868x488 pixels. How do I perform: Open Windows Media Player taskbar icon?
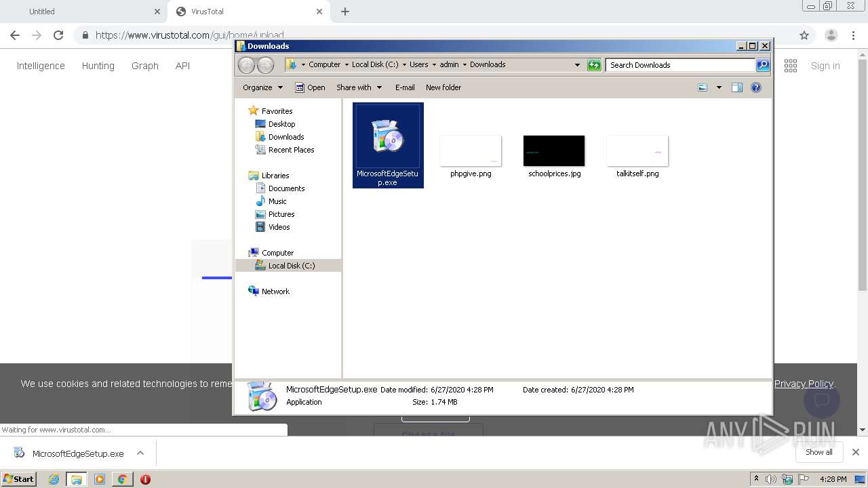(x=100, y=479)
